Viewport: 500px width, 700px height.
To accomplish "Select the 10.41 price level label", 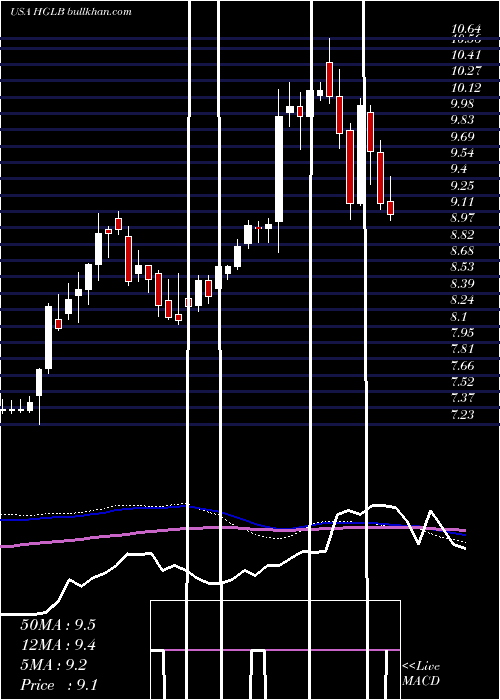I will click(466, 55).
